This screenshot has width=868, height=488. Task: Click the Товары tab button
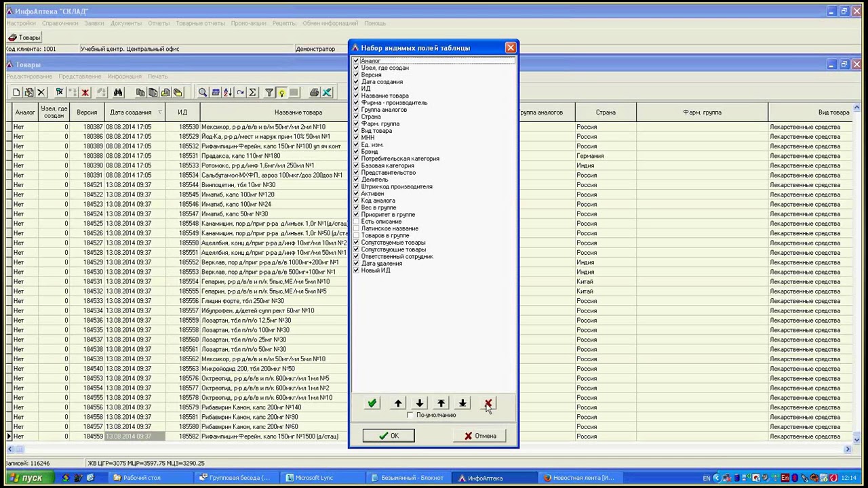[x=24, y=37]
